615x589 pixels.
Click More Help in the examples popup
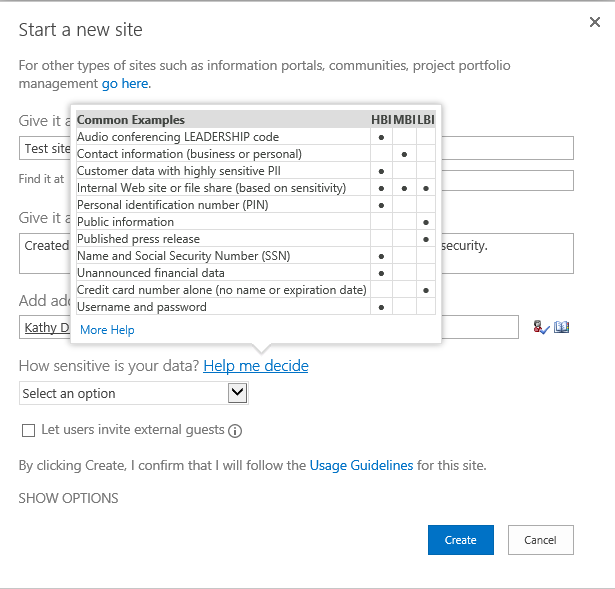(107, 330)
